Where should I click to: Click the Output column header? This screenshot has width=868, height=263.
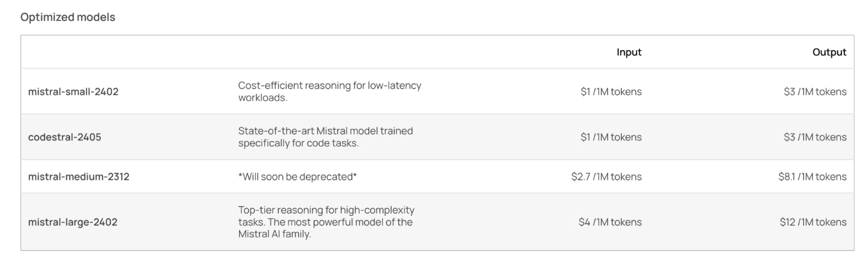pos(830,52)
